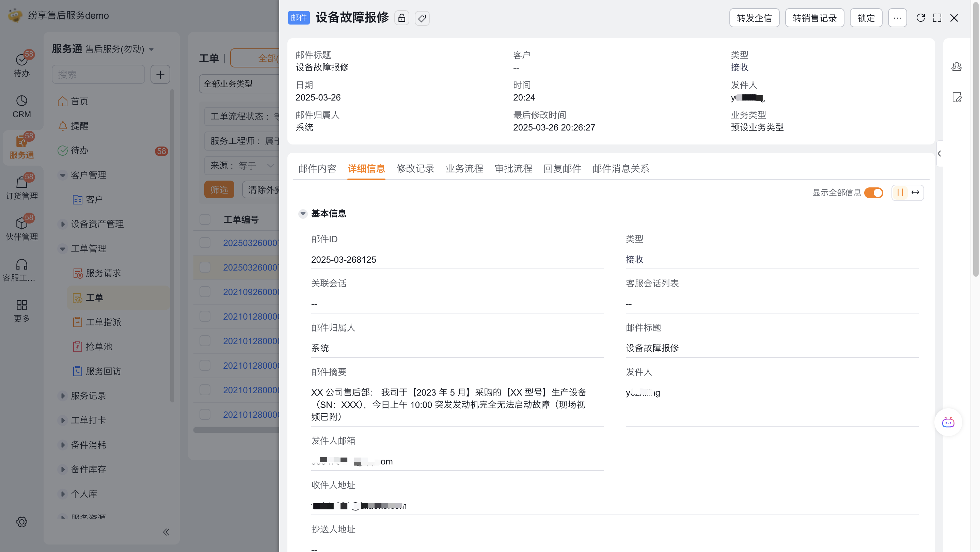Open the 邮件内容 tab
Image resolution: width=980 pixels, height=552 pixels.
click(317, 169)
